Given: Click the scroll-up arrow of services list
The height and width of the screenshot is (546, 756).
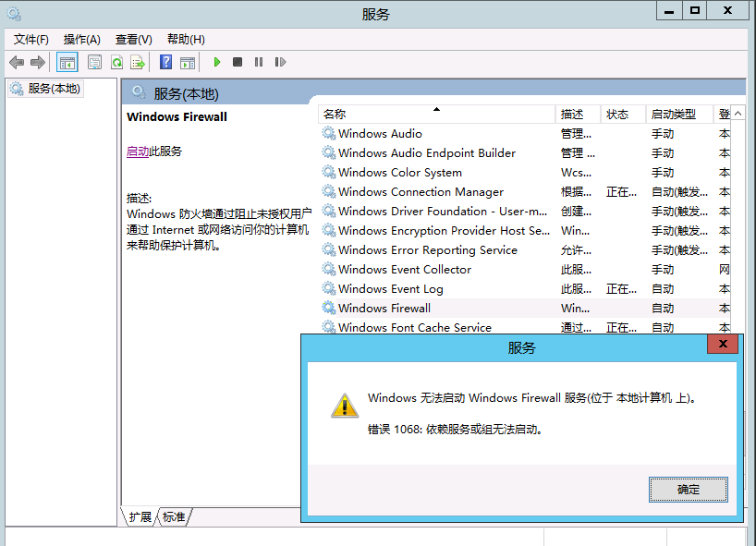Looking at the screenshot, I should (x=738, y=115).
